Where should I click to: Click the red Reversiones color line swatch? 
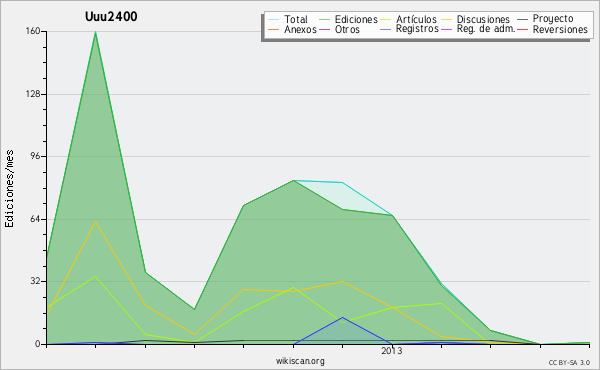click(522, 29)
